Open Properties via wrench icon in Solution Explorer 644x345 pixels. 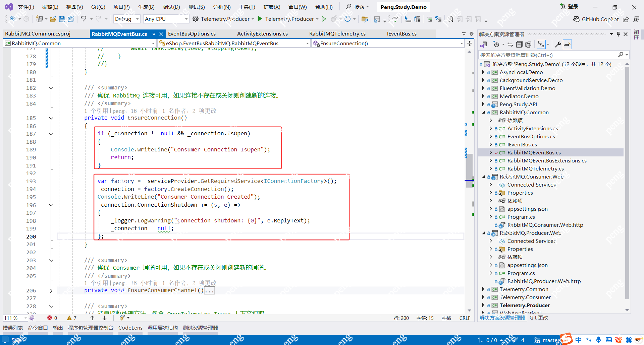tap(558, 44)
